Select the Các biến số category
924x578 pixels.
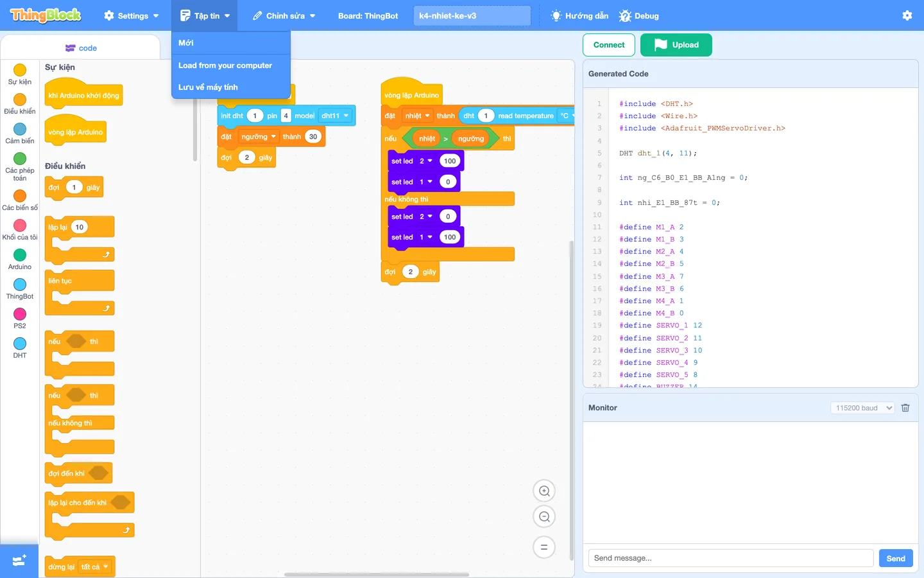click(20, 200)
